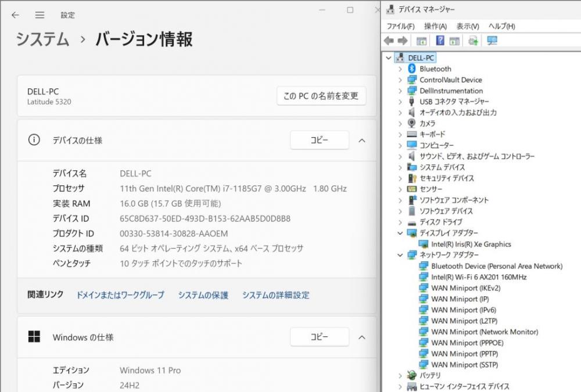Open the ファイル(F) menu

click(x=400, y=26)
